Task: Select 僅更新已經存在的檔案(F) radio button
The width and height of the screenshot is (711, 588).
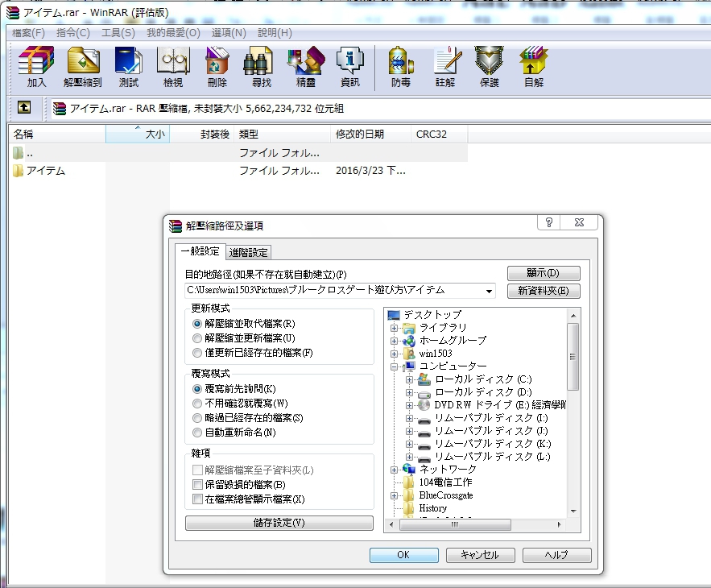Action: [x=196, y=353]
